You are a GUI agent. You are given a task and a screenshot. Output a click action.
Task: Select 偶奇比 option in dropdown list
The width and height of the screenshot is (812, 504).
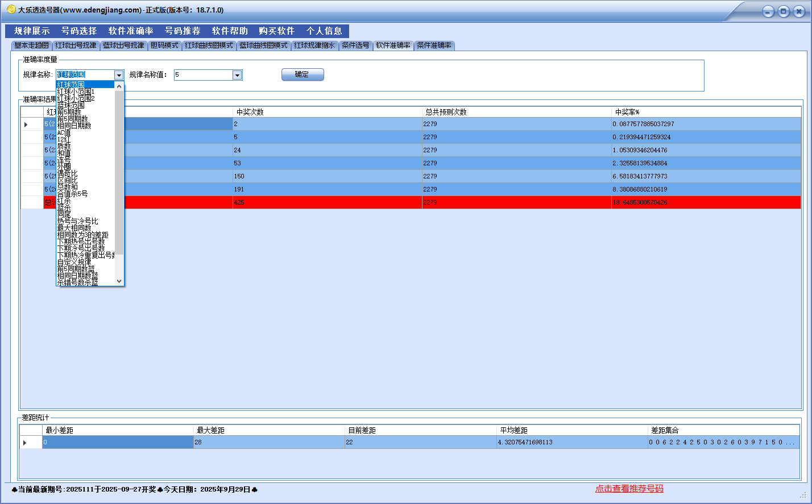pos(68,173)
